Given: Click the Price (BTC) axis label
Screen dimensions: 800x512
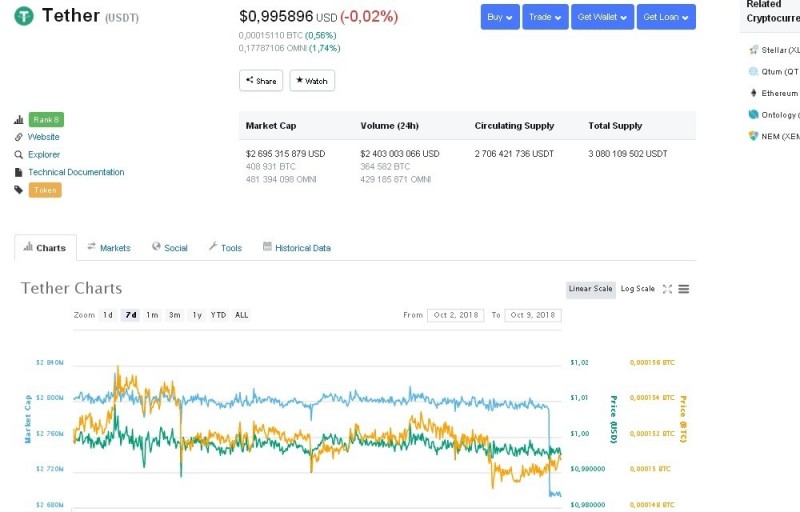Looking at the screenshot, I should click(683, 419).
